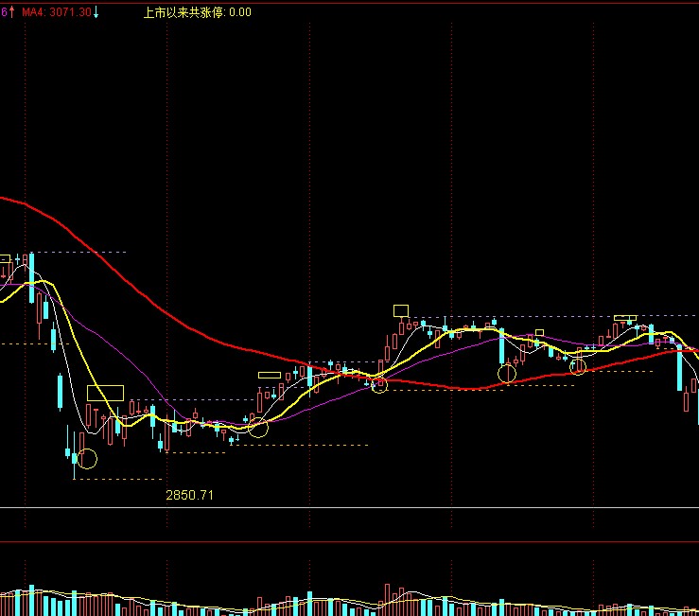Viewport: 699px width, 616px height.
Task: Click the yellow circle where yellow line crosses red line
Action: pyautogui.click(x=379, y=384)
